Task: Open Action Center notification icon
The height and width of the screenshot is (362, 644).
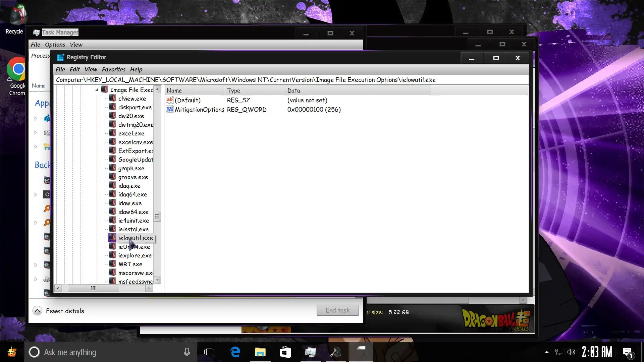Action: pos(627,352)
